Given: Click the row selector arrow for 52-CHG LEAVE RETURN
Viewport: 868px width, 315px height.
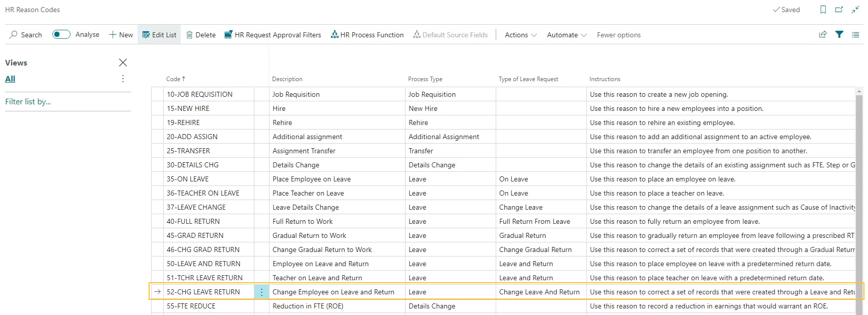Looking at the screenshot, I should 157,292.
